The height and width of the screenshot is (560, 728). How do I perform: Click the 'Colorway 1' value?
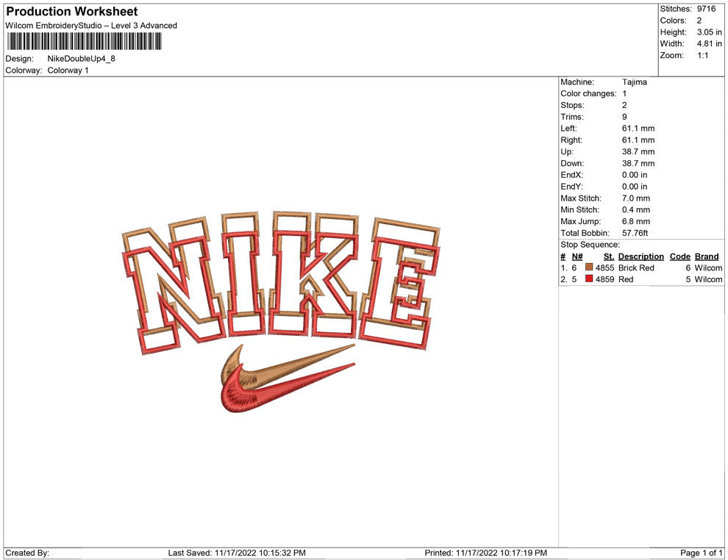click(68, 70)
